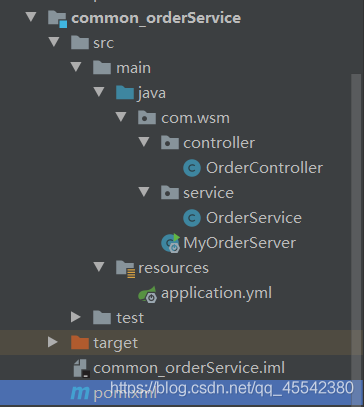Click the common_orderService.iml file icon
The image size is (364, 407).
coord(81,368)
